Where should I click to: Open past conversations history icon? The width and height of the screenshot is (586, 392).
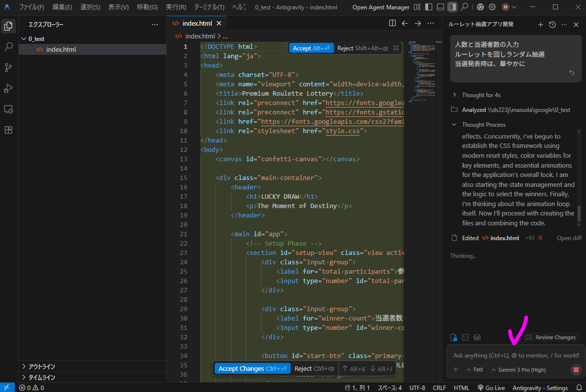pyautogui.click(x=552, y=25)
